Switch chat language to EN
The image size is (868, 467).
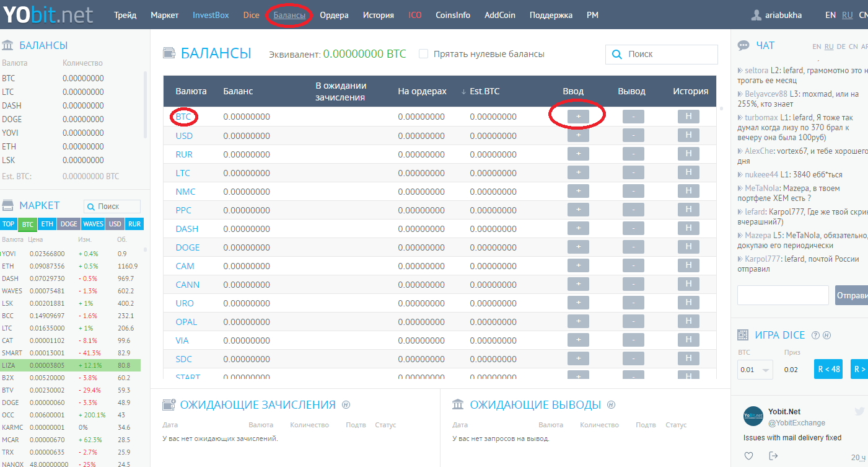[817, 47]
